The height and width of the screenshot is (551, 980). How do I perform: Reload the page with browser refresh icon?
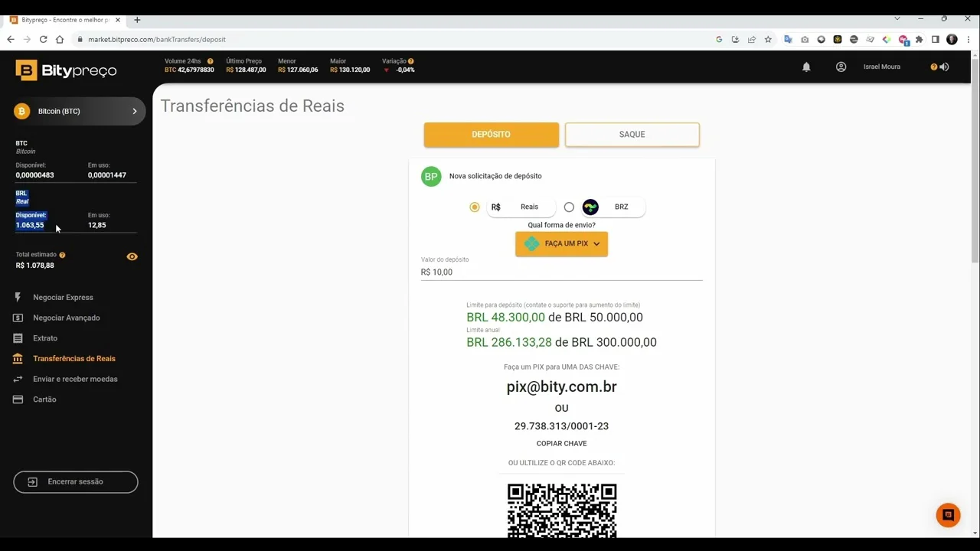pos(43,39)
